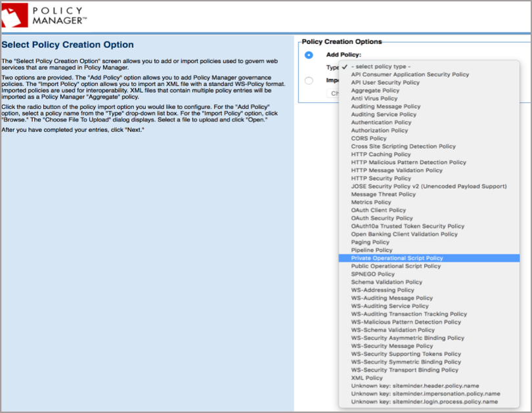
Task: Select the Import Policy radio button
Action: (x=309, y=81)
